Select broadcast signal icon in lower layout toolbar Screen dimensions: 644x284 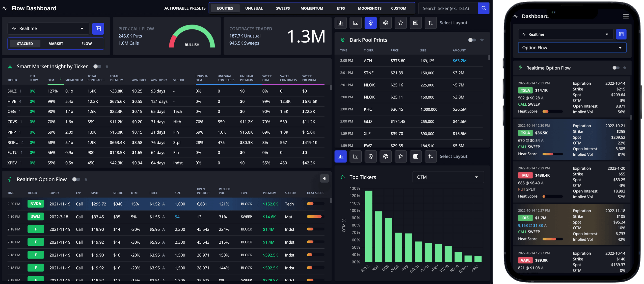[x=385, y=156]
